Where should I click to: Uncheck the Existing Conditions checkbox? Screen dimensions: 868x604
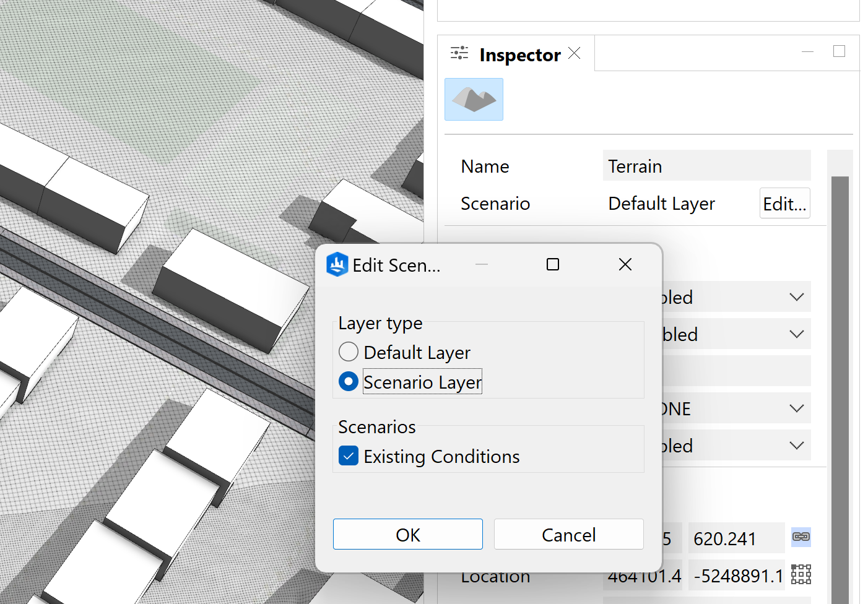pos(348,455)
